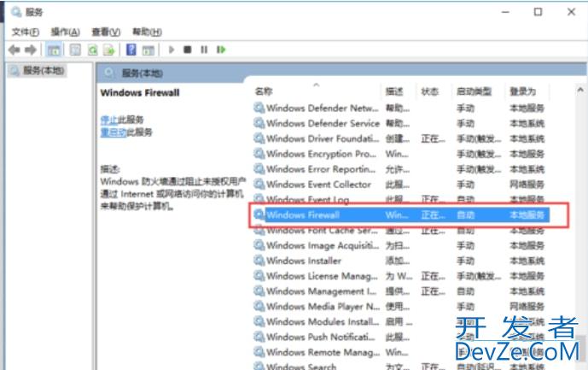The image size is (588, 370).
Task: Select the Windows Media Player N... service
Action: coord(323,307)
